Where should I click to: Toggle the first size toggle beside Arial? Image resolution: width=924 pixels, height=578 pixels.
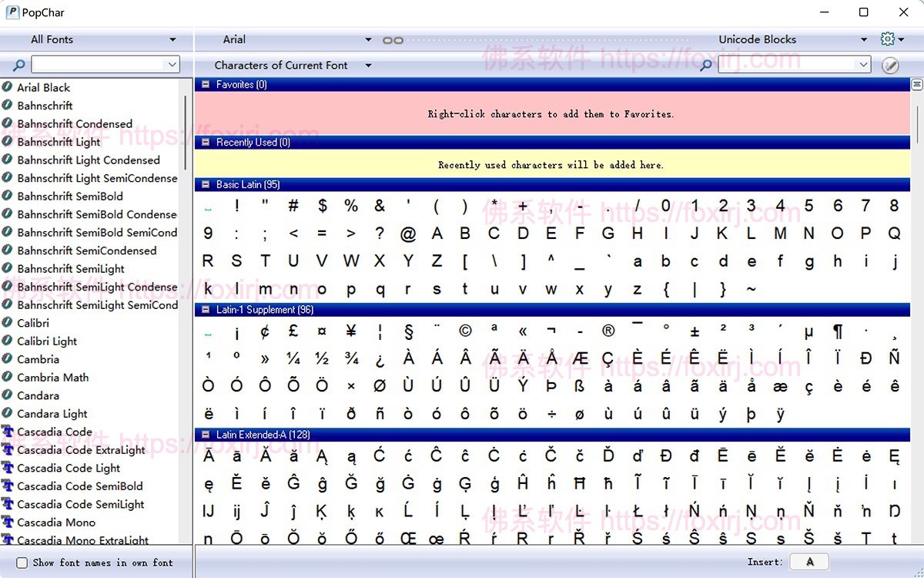(386, 39)
